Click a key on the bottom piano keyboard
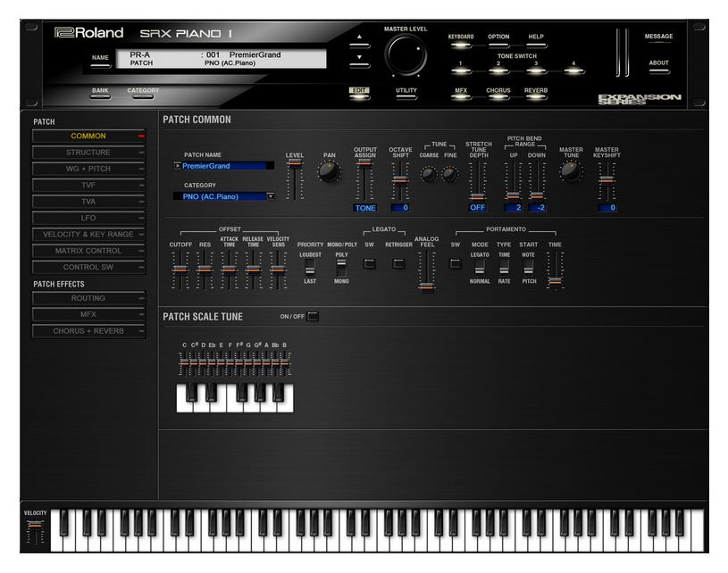The image size is (728, 573). (x=377, y=530)
